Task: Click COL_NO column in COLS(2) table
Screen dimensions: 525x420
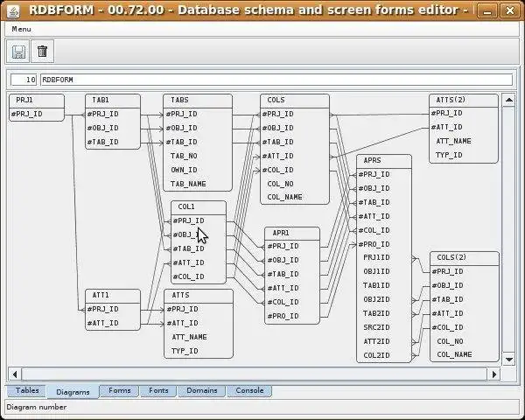Action: (x=450, y=341)
